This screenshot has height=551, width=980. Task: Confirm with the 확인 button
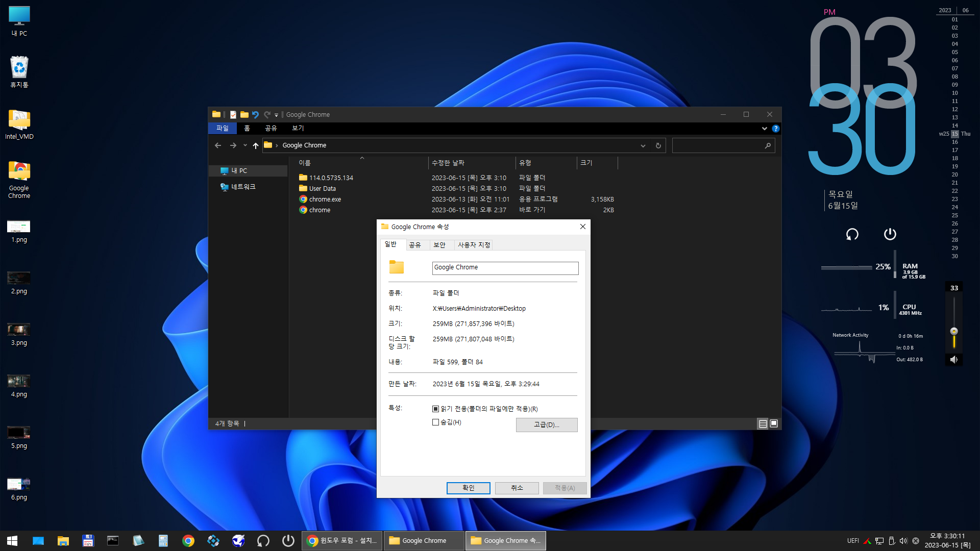469,488
